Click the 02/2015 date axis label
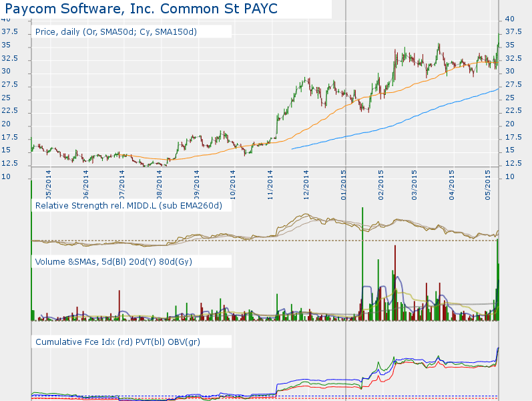This screenshot has height=401, width=532. click(x=380, y=185)
